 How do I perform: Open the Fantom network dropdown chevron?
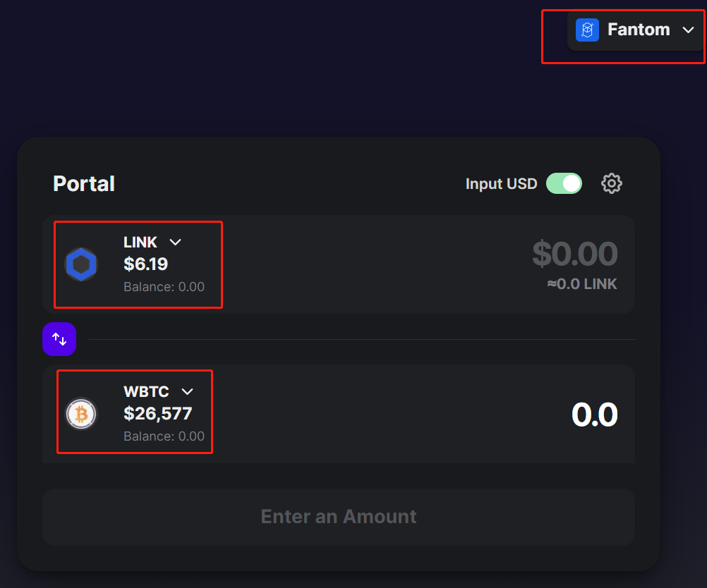(x=688, y=30)
